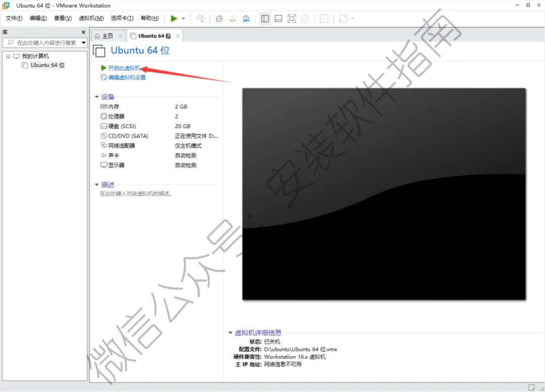Select the 内存 device row

[x=159, y=106]
